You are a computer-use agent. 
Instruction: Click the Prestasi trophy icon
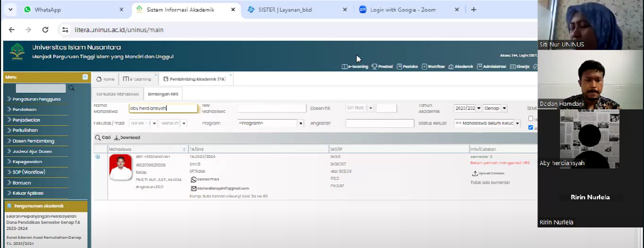[374, 66]
